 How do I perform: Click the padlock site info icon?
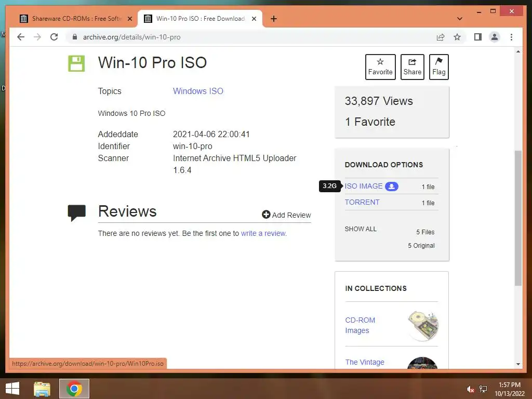[x=75, y=37]
